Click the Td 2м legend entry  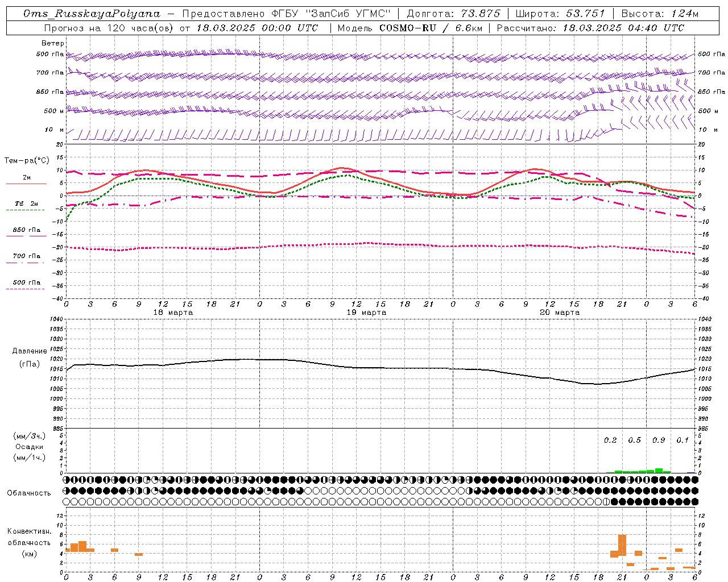click(x=26, y=203)
